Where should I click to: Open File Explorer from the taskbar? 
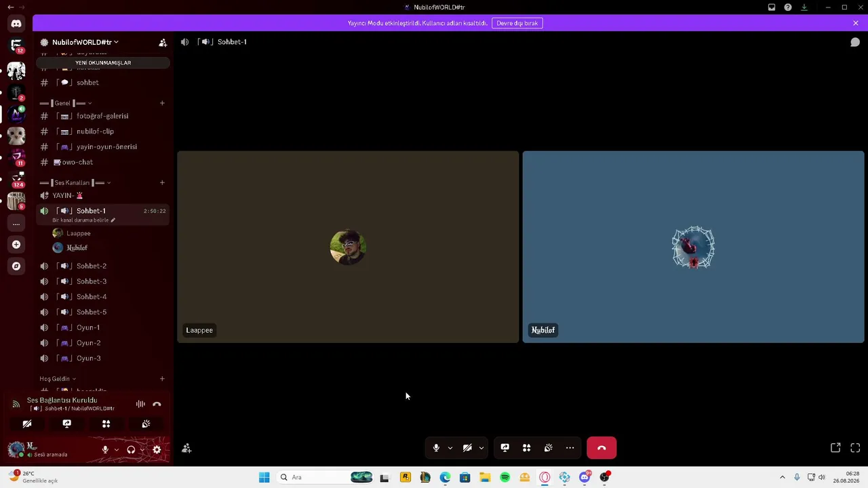[485, 477]
